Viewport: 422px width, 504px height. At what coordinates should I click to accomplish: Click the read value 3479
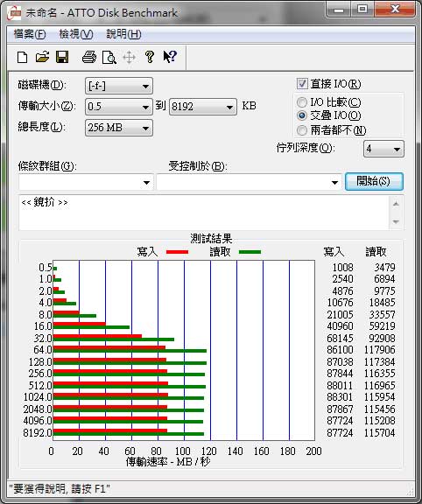384,268
